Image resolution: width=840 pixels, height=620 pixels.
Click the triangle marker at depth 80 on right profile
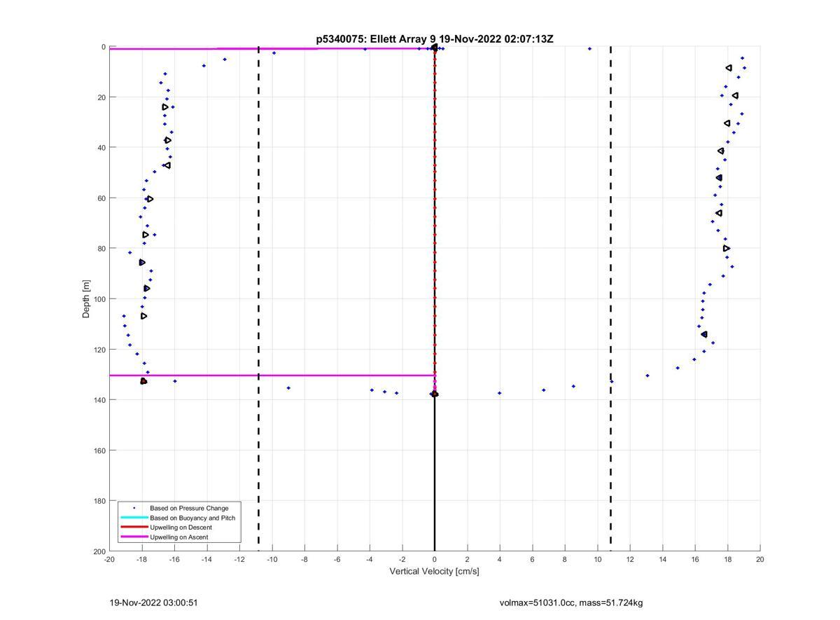(727, 248)
